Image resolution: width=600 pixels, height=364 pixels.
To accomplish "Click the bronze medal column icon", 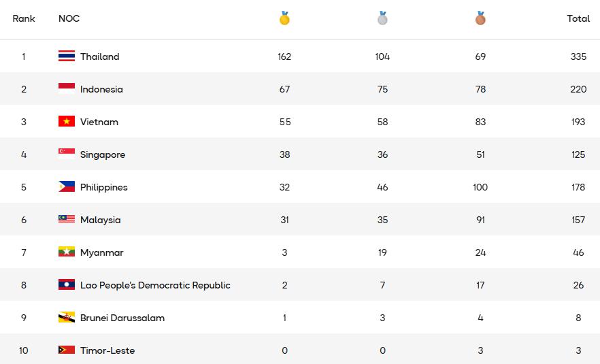I will tap(480, 18).
